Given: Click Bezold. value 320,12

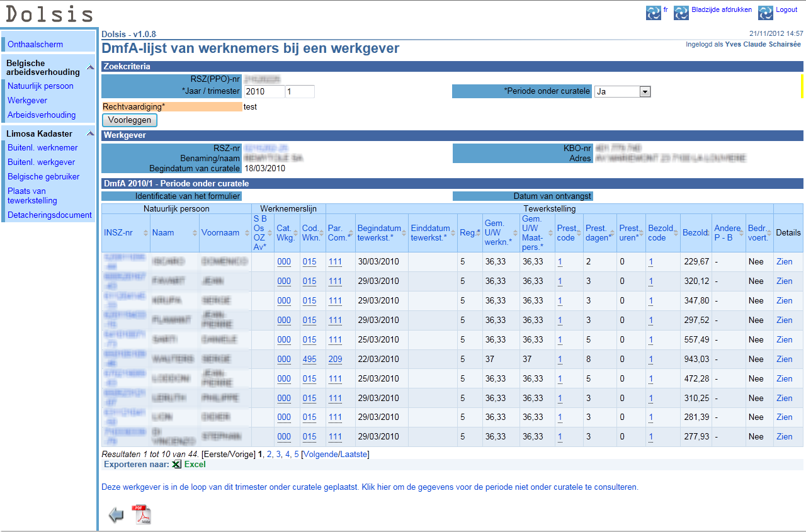Looking at the screenshot, I should 696,281.
